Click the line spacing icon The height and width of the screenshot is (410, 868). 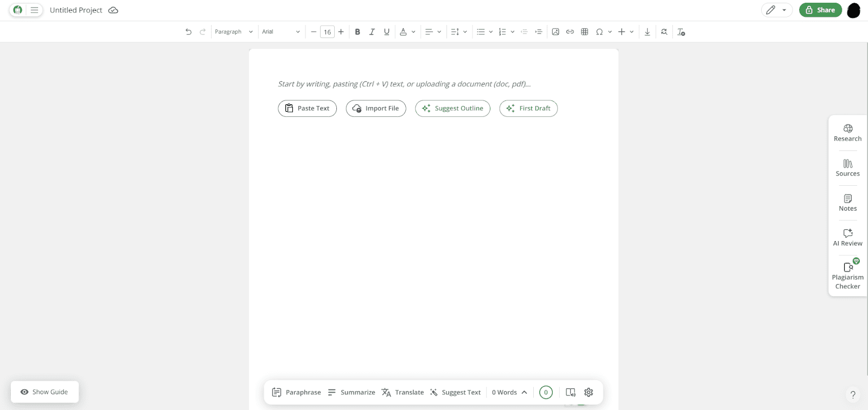pyautogui.click(x=455, y=32)
